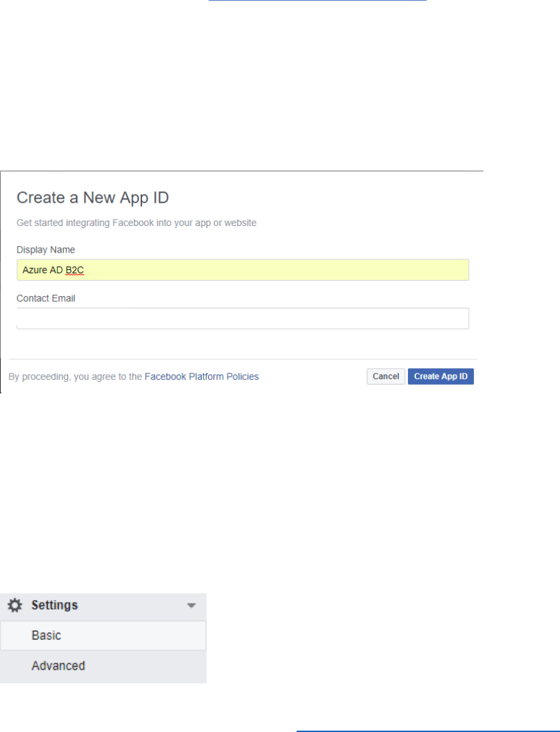
Task: Cancel the Create a New App ID dialog
Action: [385, 377]
